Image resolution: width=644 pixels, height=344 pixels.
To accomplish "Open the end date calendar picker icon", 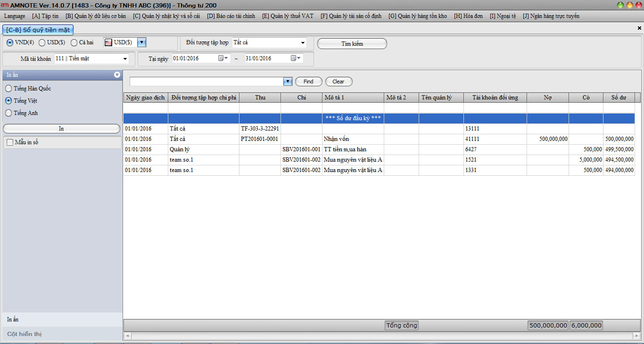I will tap(293, 58).
